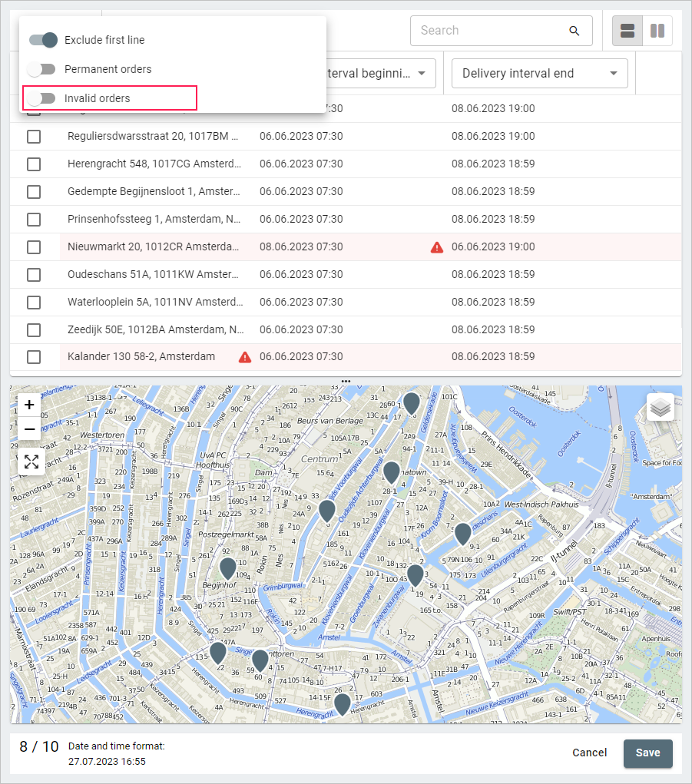692x784 pixels.
Task: Enable the Permanent orders toggle
Action: tap(41, 69)
